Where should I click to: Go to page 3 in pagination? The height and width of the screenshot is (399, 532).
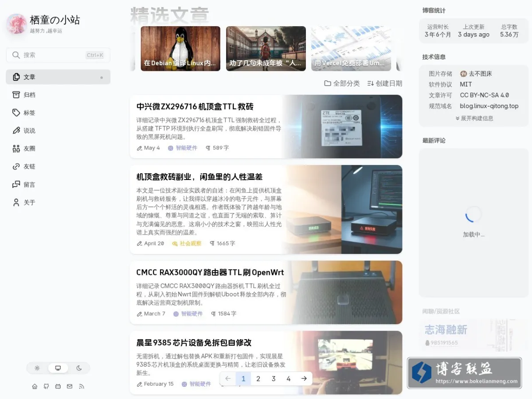pos(274,379)
